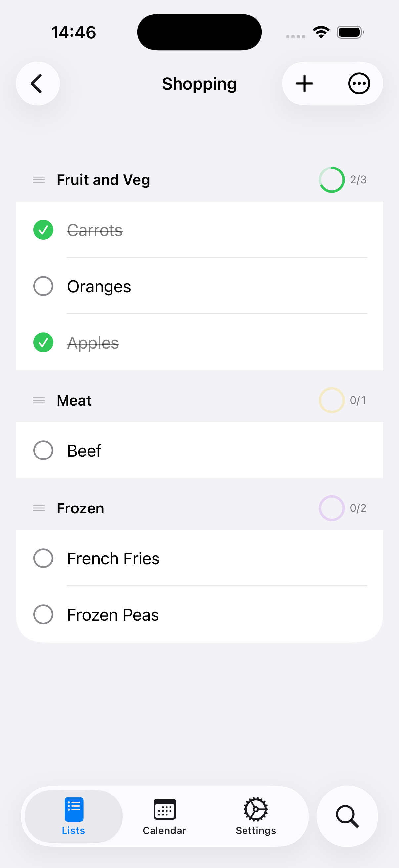Check off the Oranges item
Screen dimensions: 399x868
tap(43, 286)
